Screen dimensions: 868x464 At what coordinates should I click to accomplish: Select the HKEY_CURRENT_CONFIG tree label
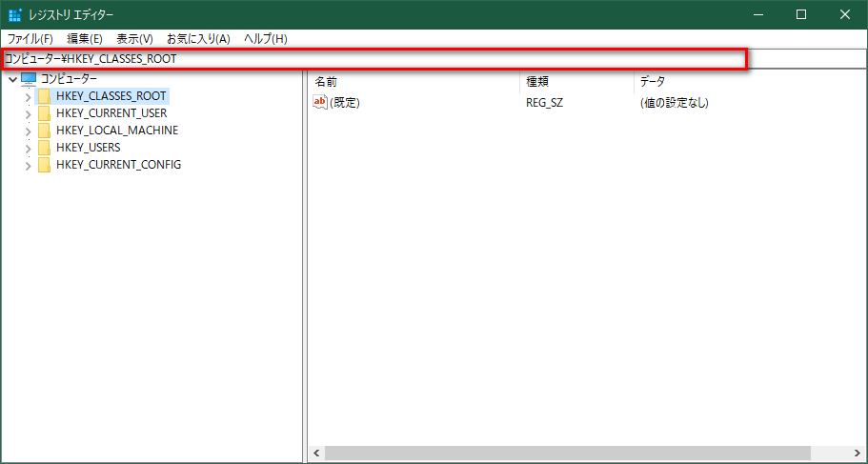click(x=118, y=165)
